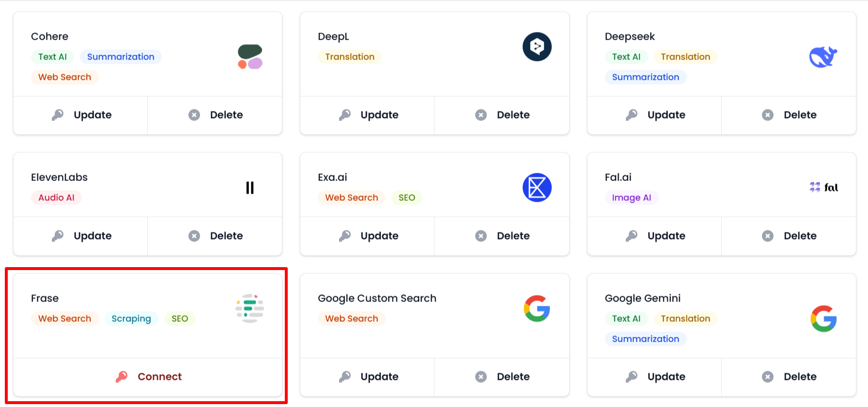This screenshot has height=407, width=868.
Task: Click the Google Custom Search logo
Action: pyautogui.click(x=537, y=308)
